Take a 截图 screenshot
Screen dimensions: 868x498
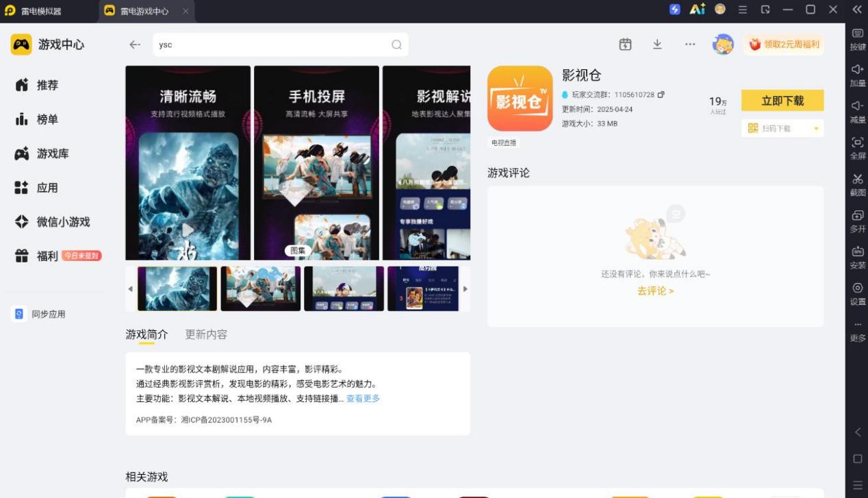(858, 185)
